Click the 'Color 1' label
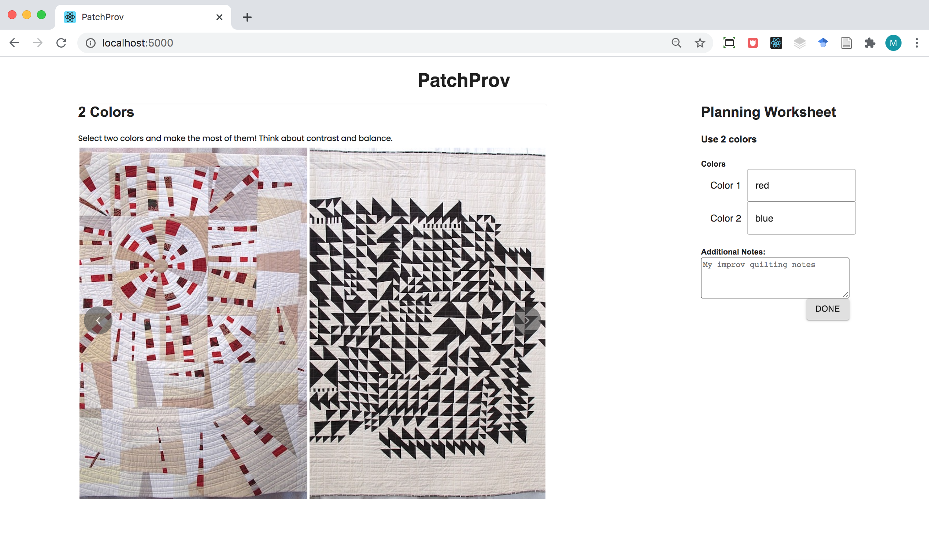Screen dimensions: 929x560 click(725, 185)
